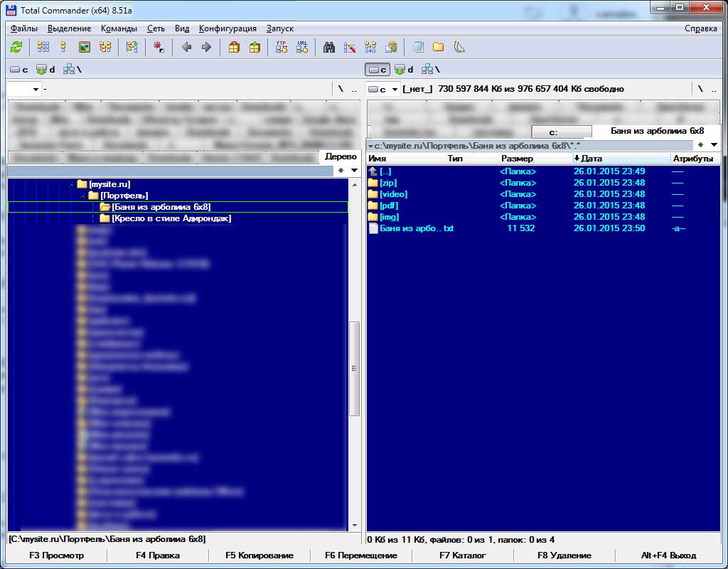Viewport: 728px width, 569px height.
Task: Toggle the pressed drive c button on right
Action: 378,70
